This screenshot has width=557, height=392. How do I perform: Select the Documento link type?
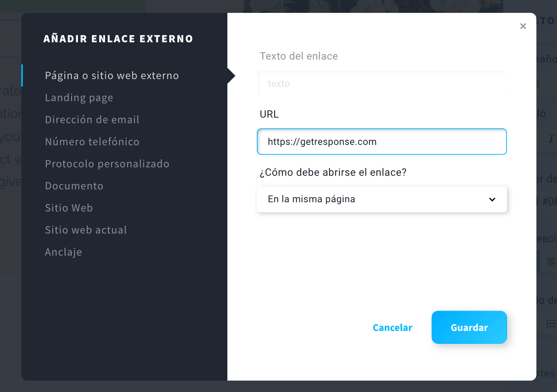[74, 186]
